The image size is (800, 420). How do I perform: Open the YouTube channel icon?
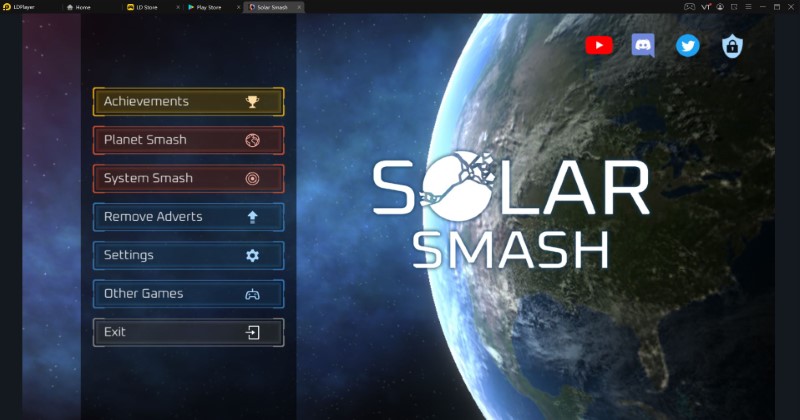pos(599,45)
